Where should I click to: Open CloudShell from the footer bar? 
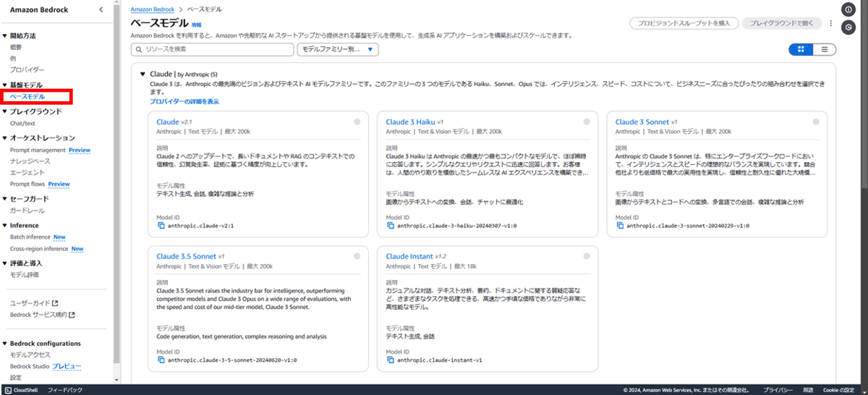pos(21,389)
